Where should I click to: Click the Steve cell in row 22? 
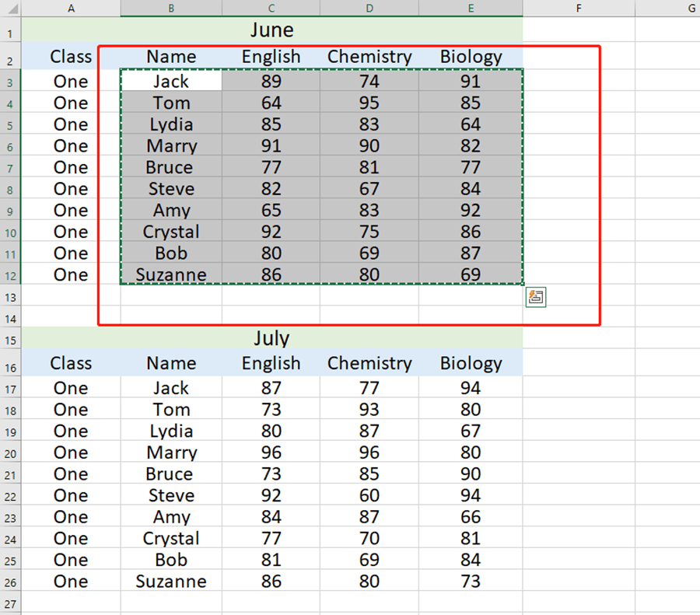coord(171,494)
